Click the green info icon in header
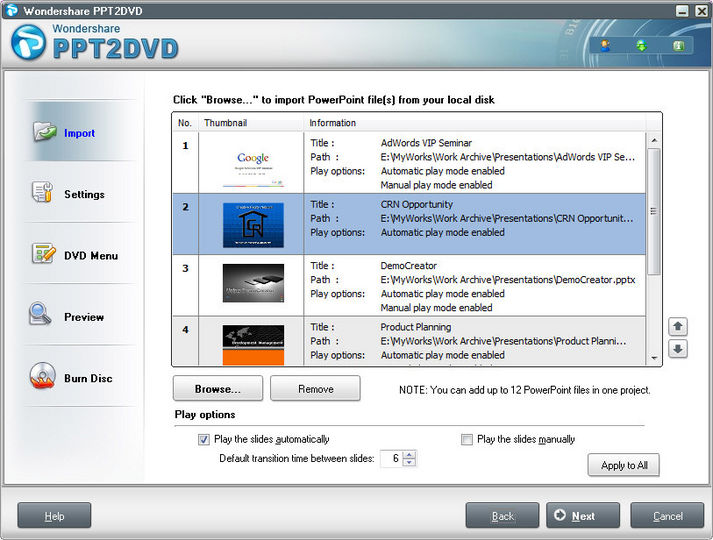Image resolution: width=713 pixels, height=540 pixels. (x=678, y=45)
